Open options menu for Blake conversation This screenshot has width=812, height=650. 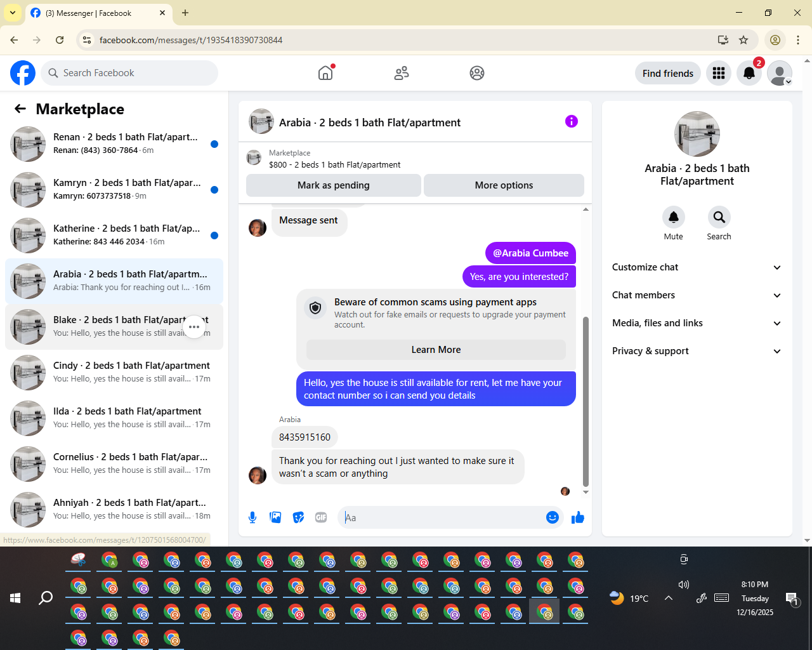click(194, 327)
